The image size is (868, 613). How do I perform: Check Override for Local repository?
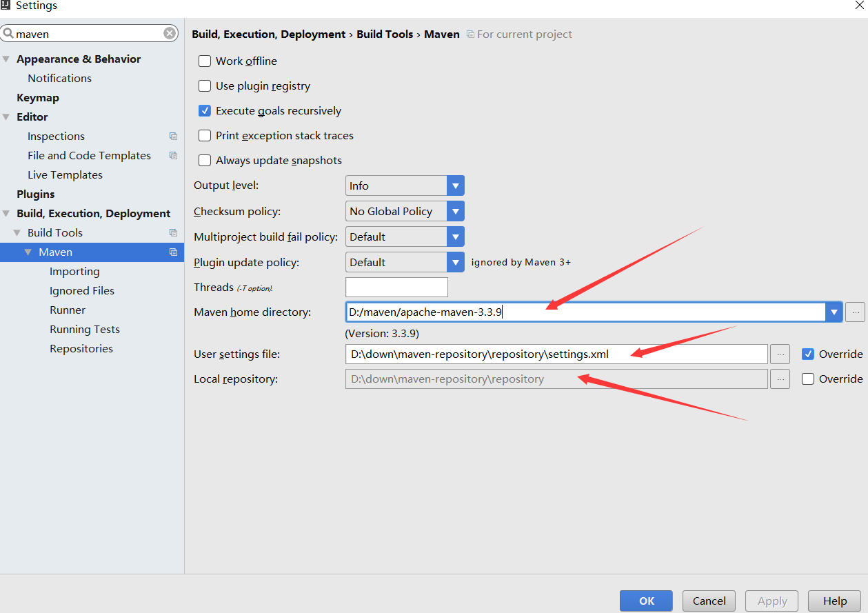pyautogui.click(x=808, y=379)
